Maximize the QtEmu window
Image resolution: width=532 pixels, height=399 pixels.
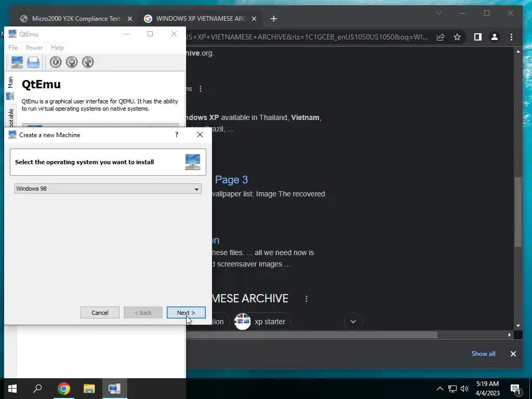click(x=150, y=34)
